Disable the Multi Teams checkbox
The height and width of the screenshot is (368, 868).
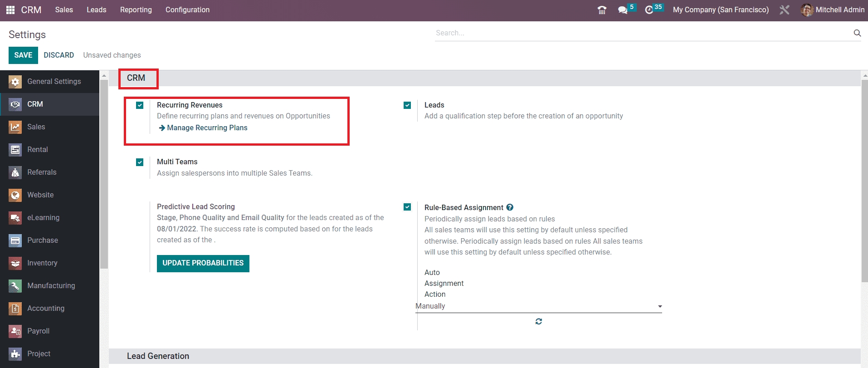point(140,162)
